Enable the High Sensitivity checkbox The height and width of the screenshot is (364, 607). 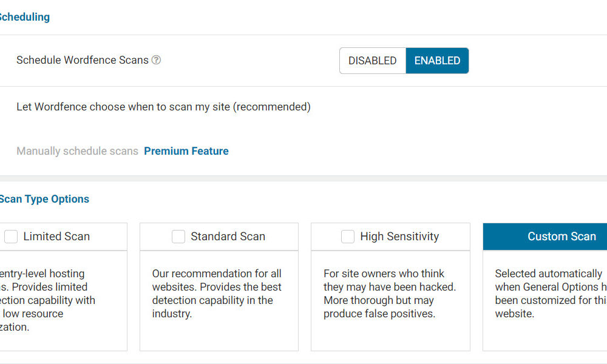pyautogui.click(x=348, y=237)
